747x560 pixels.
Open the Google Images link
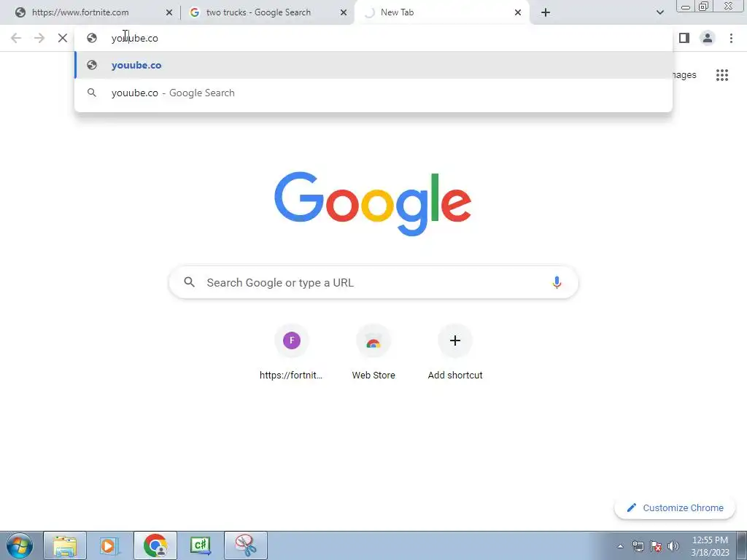click(x=684, y=75)
